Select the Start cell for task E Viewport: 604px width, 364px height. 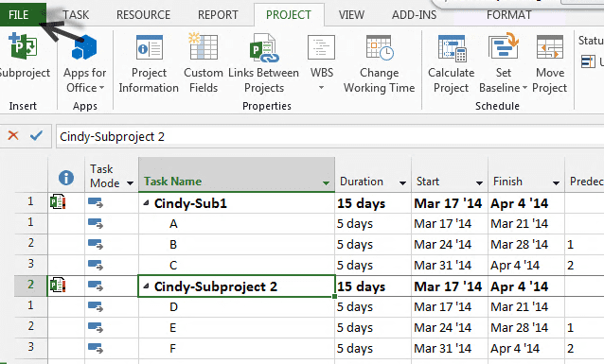[x=450, y=327]
